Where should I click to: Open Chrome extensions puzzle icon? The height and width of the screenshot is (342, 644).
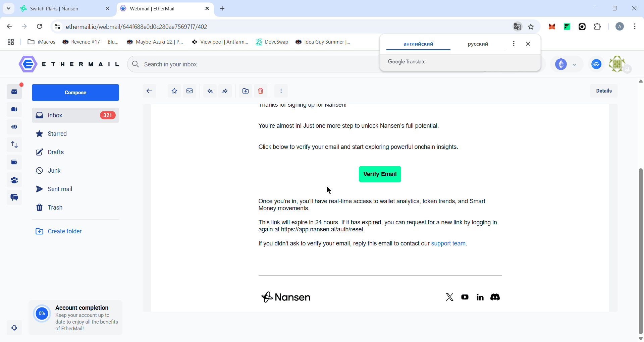click(x=597, y=26)
